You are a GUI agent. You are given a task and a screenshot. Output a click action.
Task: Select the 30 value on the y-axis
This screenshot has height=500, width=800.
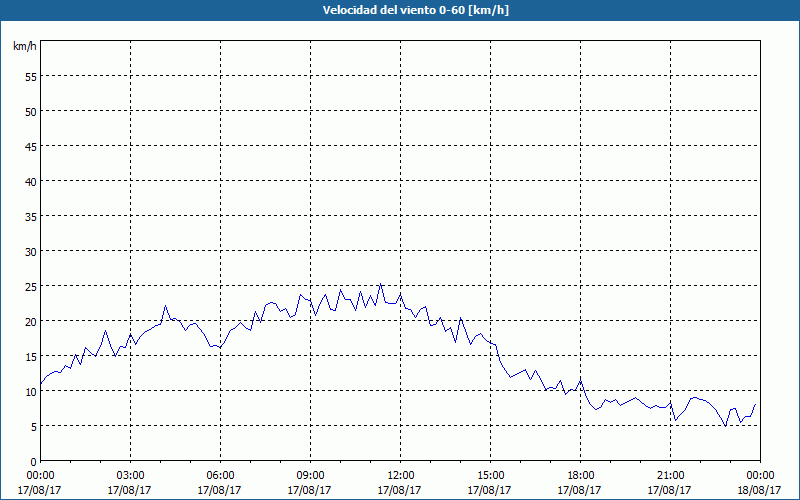31,252
